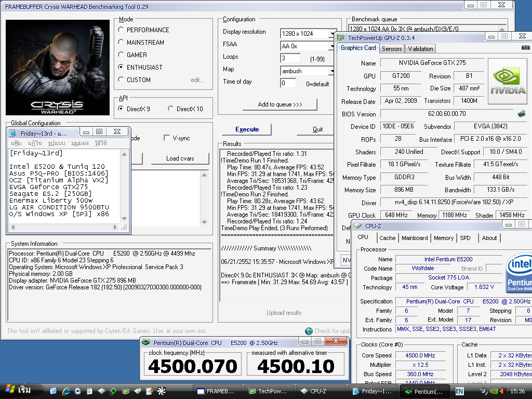The image size is (532, 399).
Task: Click the GPU-Z title bar icon
Action: pos(341,37)
